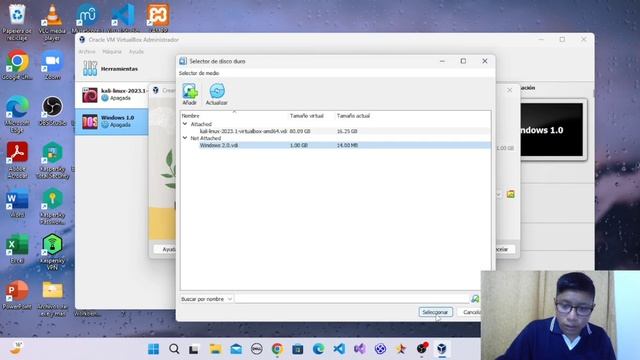640x360 pixels.
Task: Sort by the Nombre column header
Action: 191,116
